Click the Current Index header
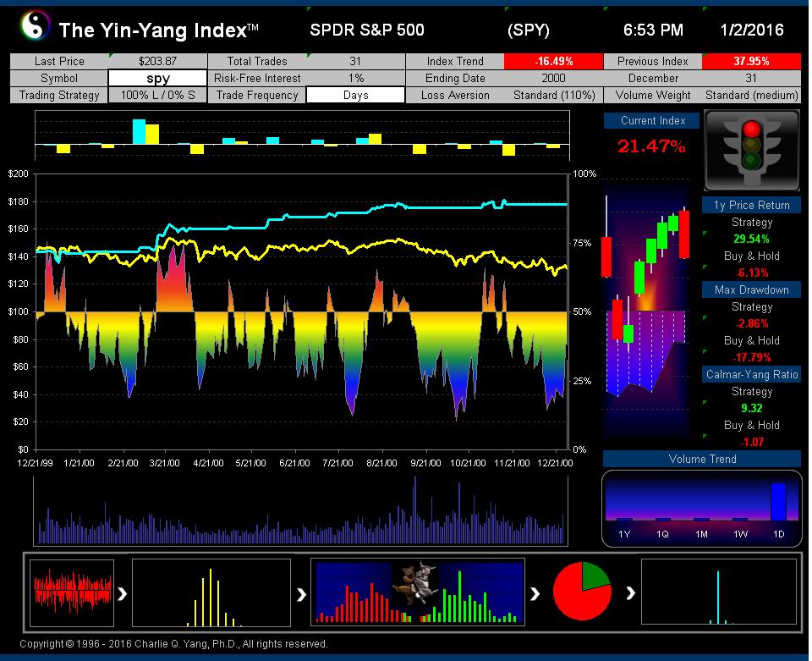Screen dimensions: 812x661 pyautogui.click(x=652, y=121)
